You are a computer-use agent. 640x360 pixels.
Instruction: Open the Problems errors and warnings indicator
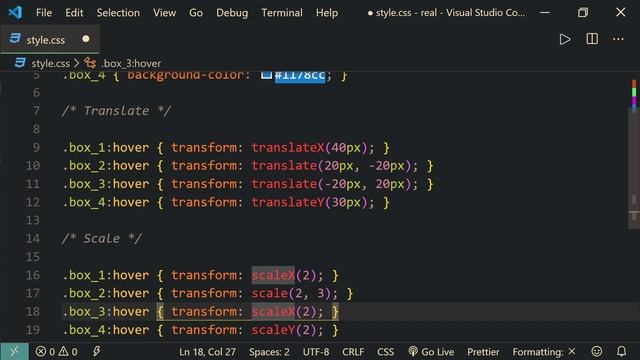[x=56, y=351]
